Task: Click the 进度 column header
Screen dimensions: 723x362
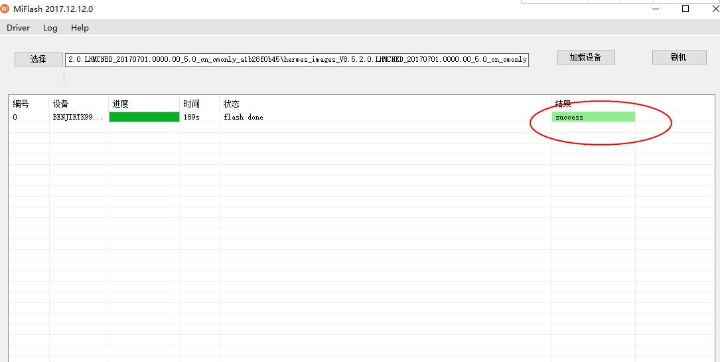Action: (x=120, y=104)
